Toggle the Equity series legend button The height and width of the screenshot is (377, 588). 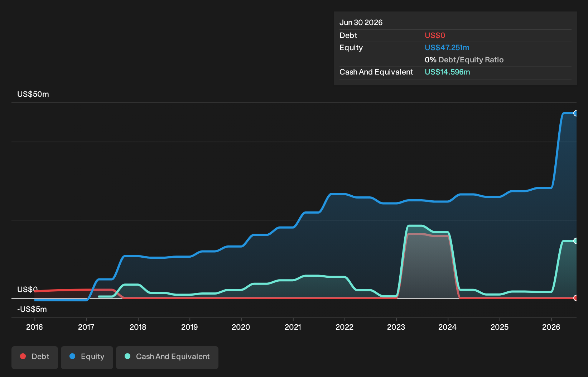pos(87,357)
